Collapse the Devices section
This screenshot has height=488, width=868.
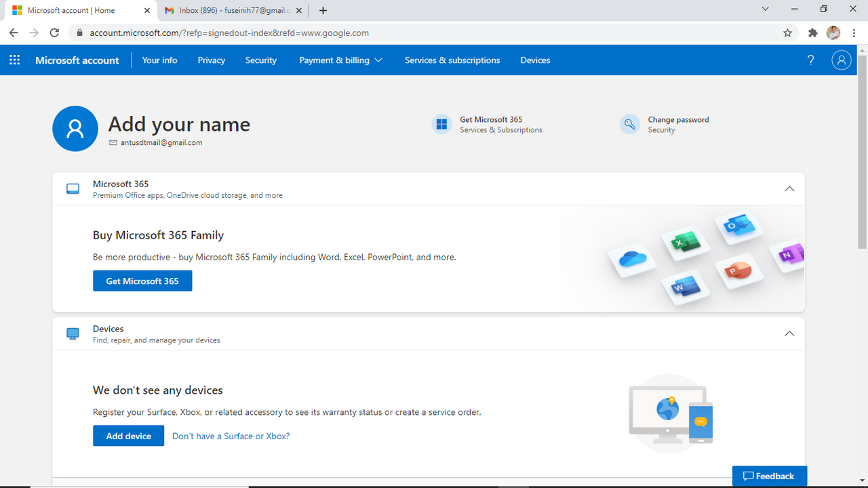tap(789, 333)
